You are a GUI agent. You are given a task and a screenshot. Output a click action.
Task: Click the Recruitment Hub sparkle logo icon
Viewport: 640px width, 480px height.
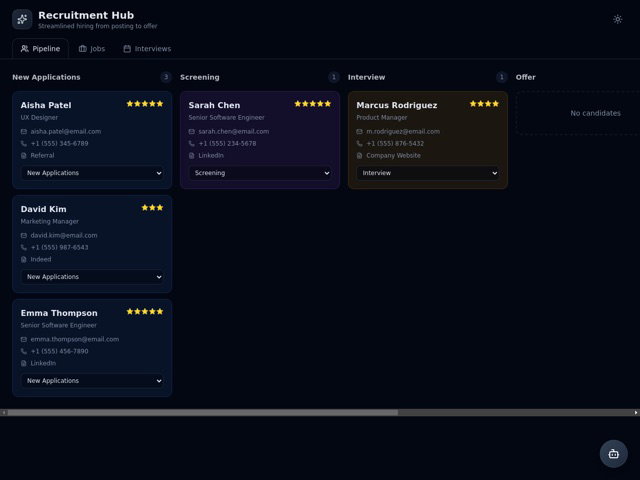click(22, 19)
